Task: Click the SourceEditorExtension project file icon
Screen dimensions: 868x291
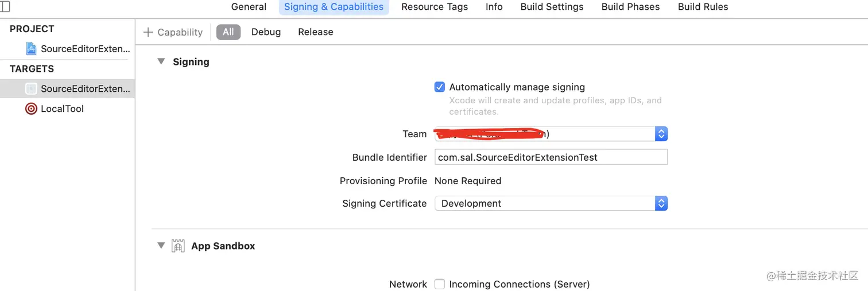Action: [x=32, y=49]
